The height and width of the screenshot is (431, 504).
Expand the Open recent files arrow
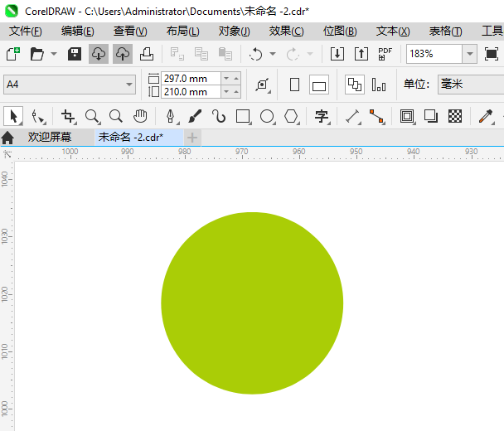pos(54,54)
